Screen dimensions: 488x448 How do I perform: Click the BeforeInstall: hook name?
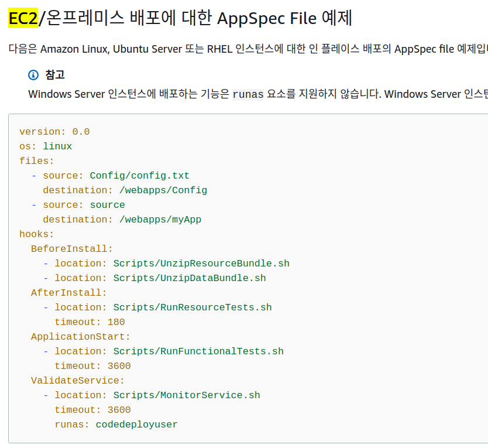click(71, 249)
